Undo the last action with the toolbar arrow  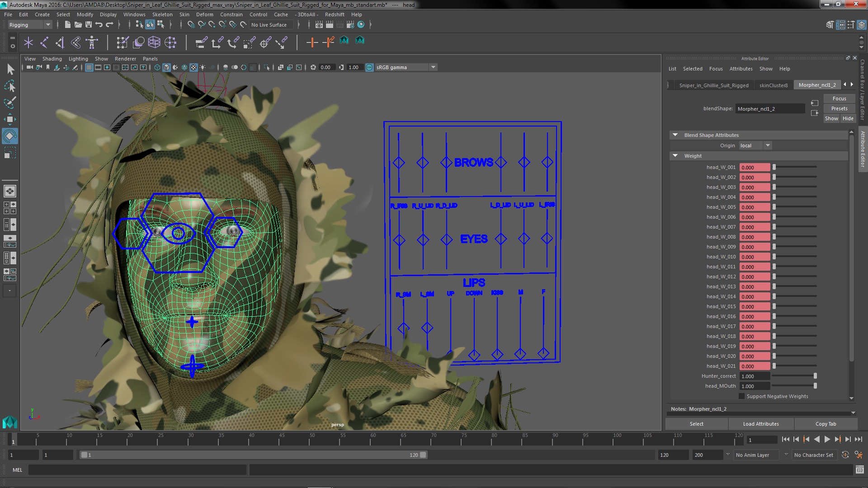(99, 24)
